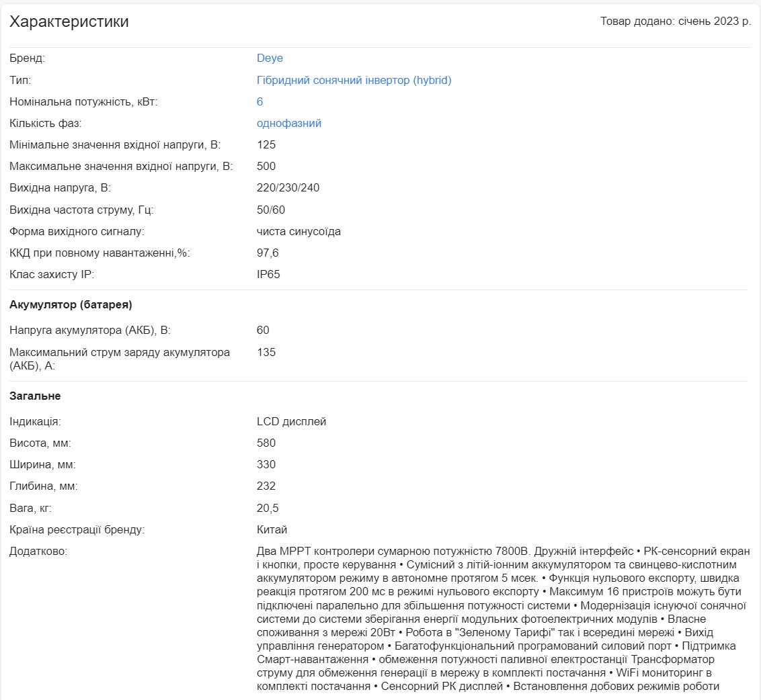Click the Загальне section header

click(35, 396)
